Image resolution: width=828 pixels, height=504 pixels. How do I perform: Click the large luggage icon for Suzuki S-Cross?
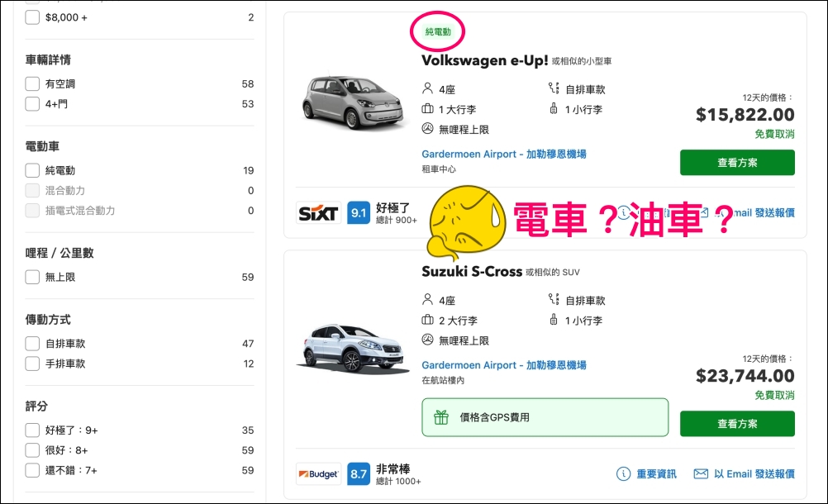click(427, 320)
